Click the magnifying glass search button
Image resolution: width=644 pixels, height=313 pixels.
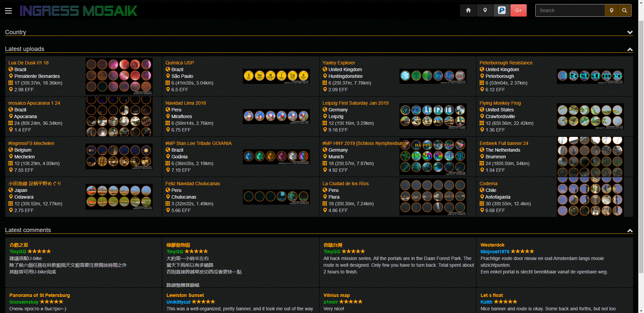pos(625,10)
